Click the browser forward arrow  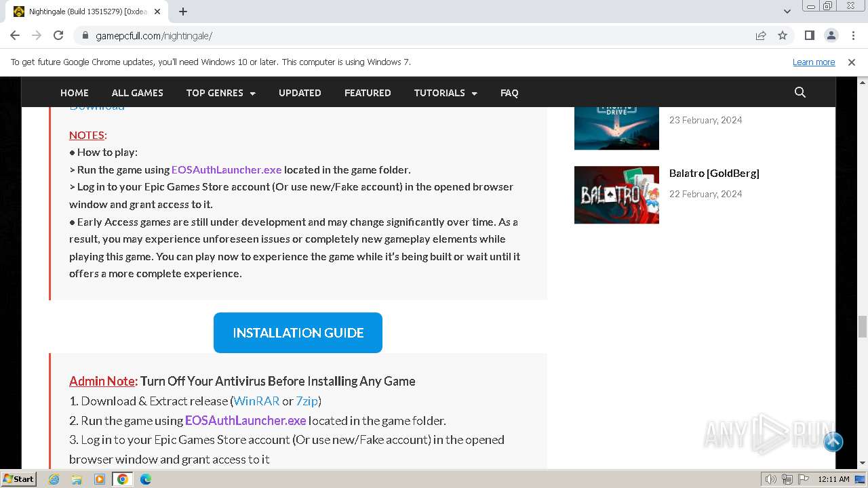coord(37,35)
